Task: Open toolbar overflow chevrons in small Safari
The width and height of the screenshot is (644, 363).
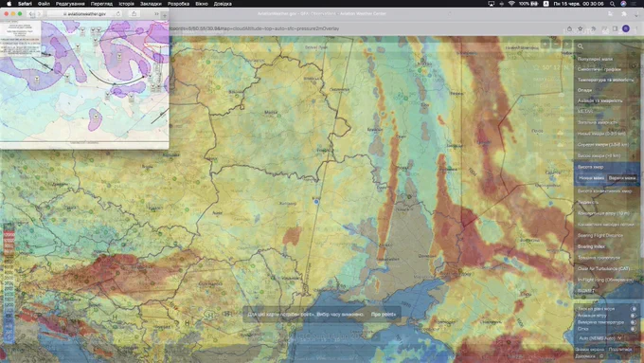Action: click(156, 14)
